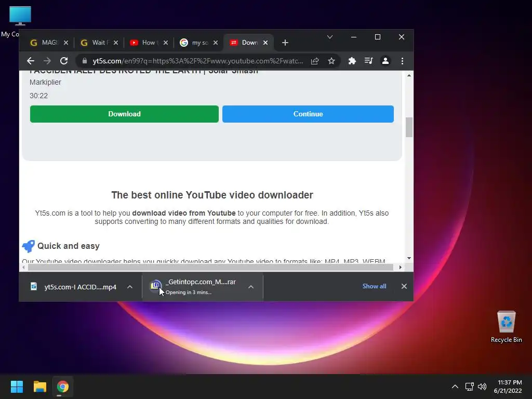Click the horizontal scrollbar right arrow

point(401,268)
